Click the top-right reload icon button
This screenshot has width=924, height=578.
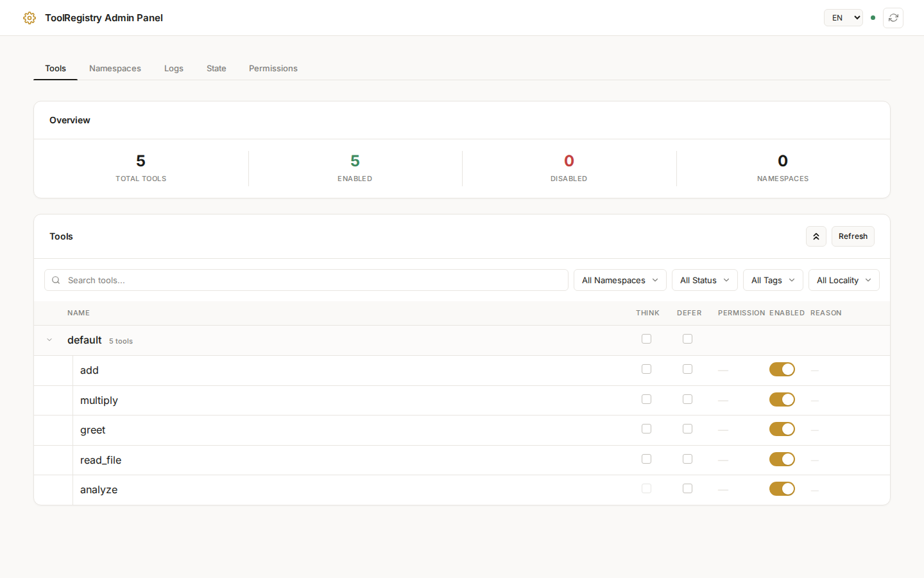point(893,18)
